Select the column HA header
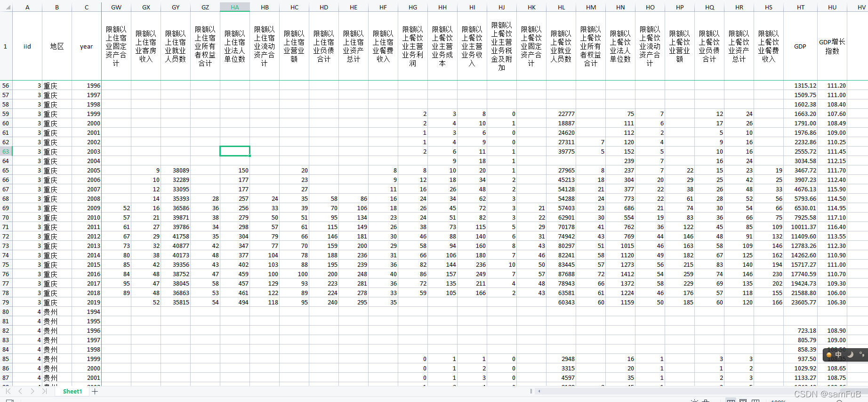This screenshot has height=402, width=868. (x=235, y=8)
